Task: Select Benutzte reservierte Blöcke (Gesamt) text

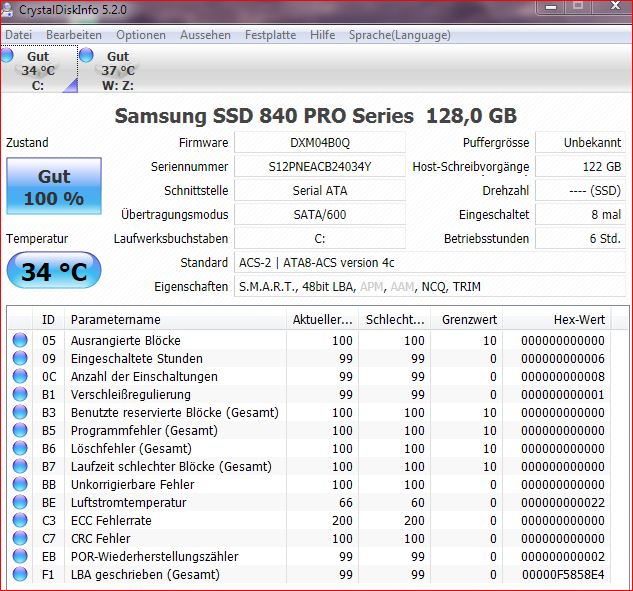Action: point(175,413)
